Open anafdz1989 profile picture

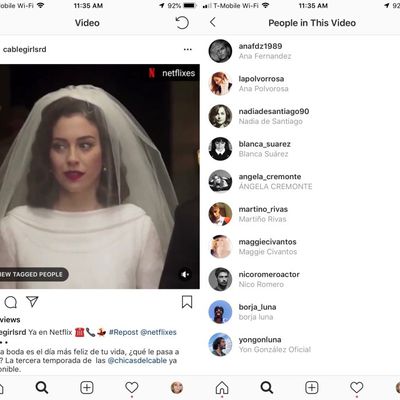[220, 51]
